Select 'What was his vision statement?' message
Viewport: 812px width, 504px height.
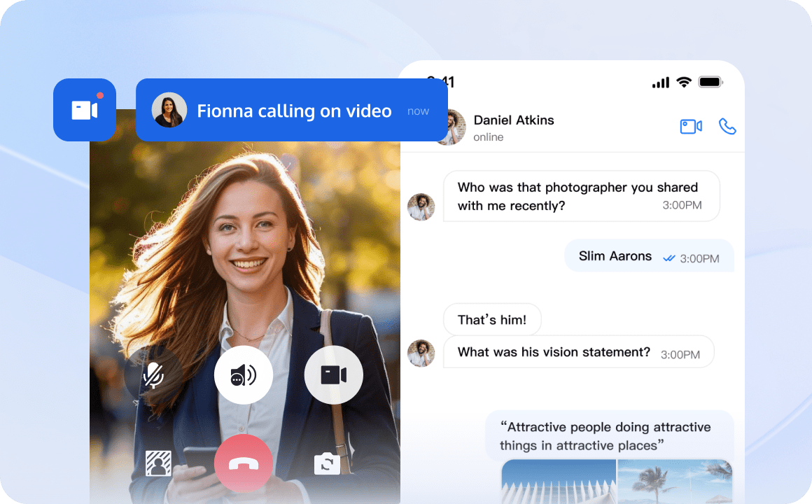pyautogui.click(x=578, y=352)
